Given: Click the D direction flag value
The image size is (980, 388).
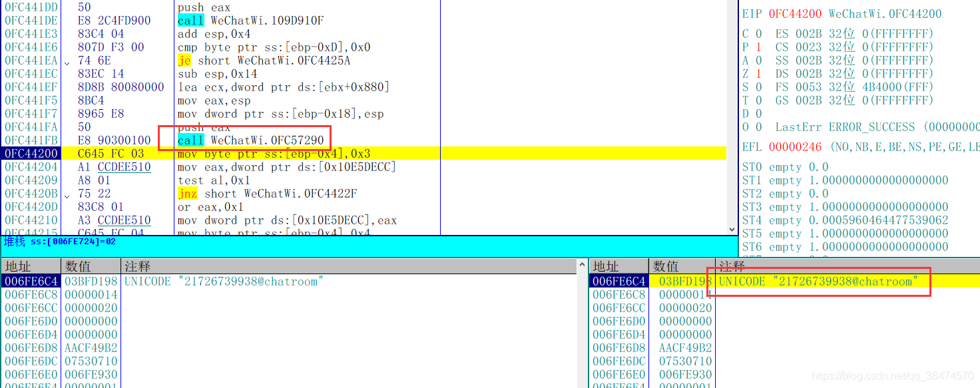Looking at the screenshot, I should (x=759, y=114).
